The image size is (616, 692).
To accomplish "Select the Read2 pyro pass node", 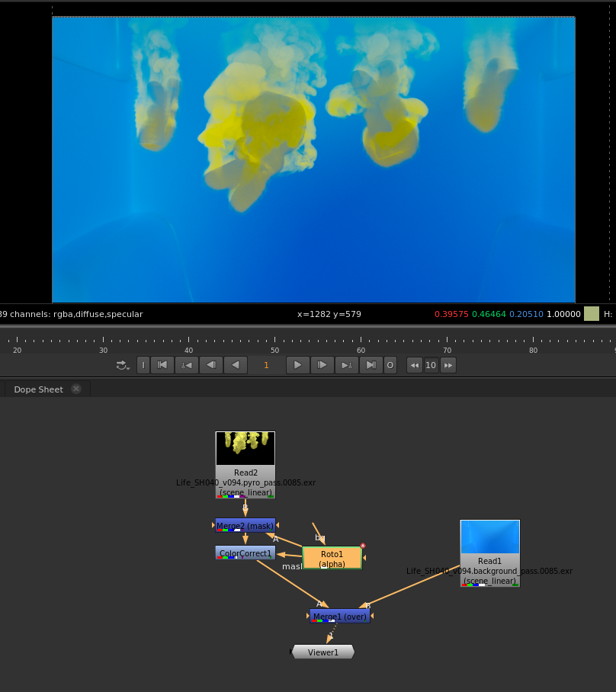I will coord(245,465).
